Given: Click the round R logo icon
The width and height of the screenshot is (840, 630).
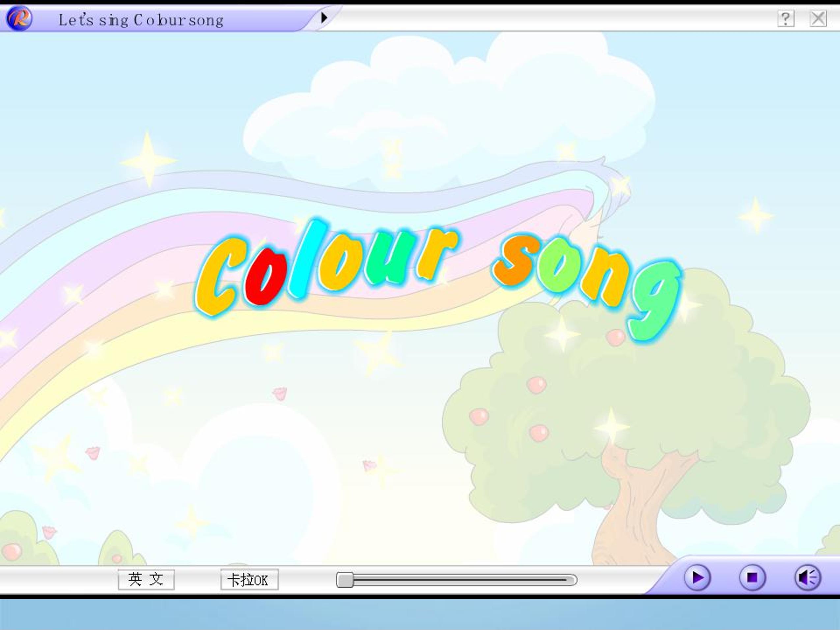Looking at the screenshot, I should [x=19, y=18].
